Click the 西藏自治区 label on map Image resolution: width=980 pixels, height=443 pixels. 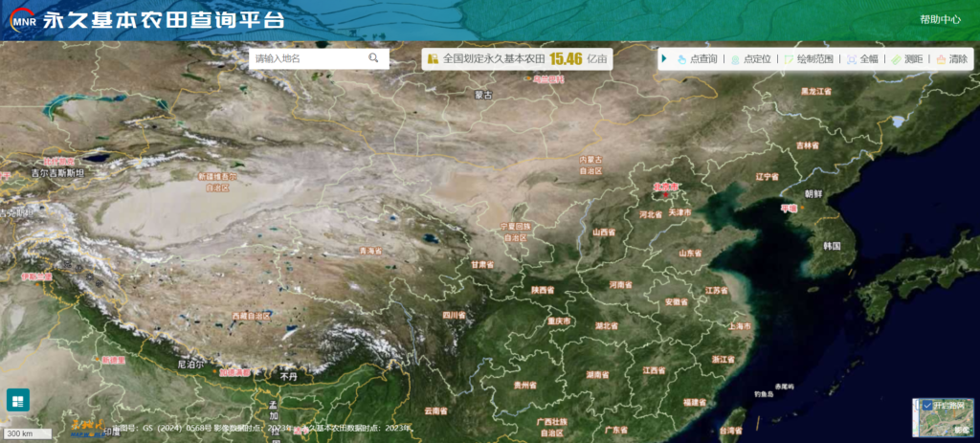[x=252, y=316]
